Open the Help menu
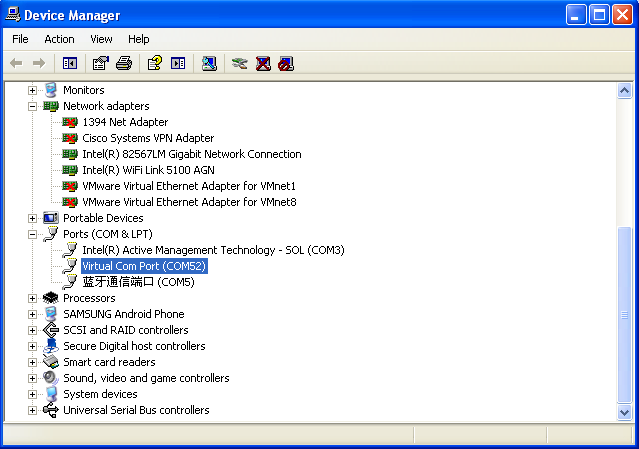 pos(139,39)
